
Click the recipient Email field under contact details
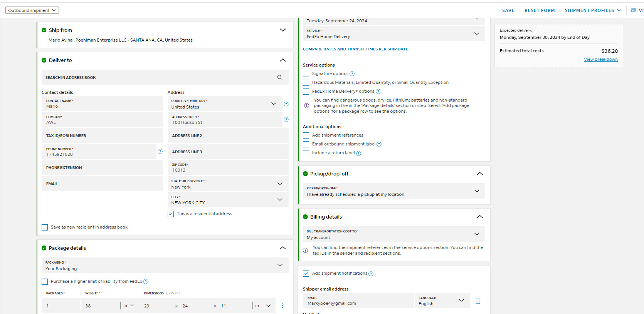click(102, 184)
